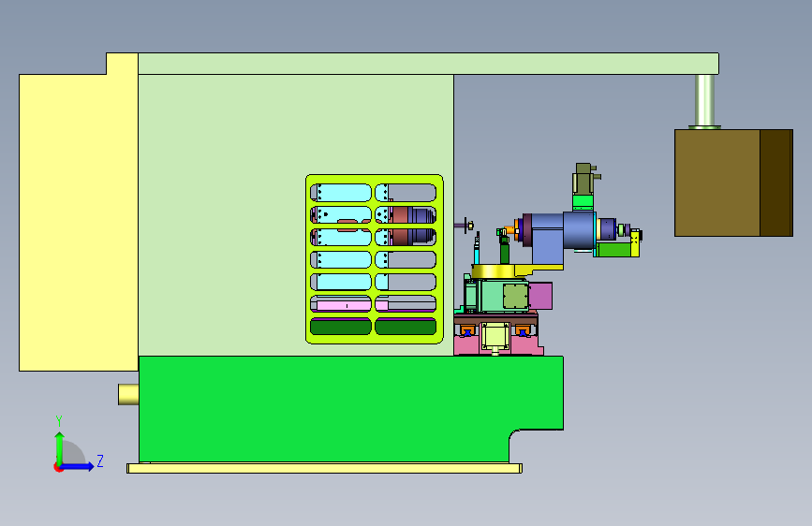Select the light green overhead beam
This screenshot has height=526, width=812.
click(428, 64)
